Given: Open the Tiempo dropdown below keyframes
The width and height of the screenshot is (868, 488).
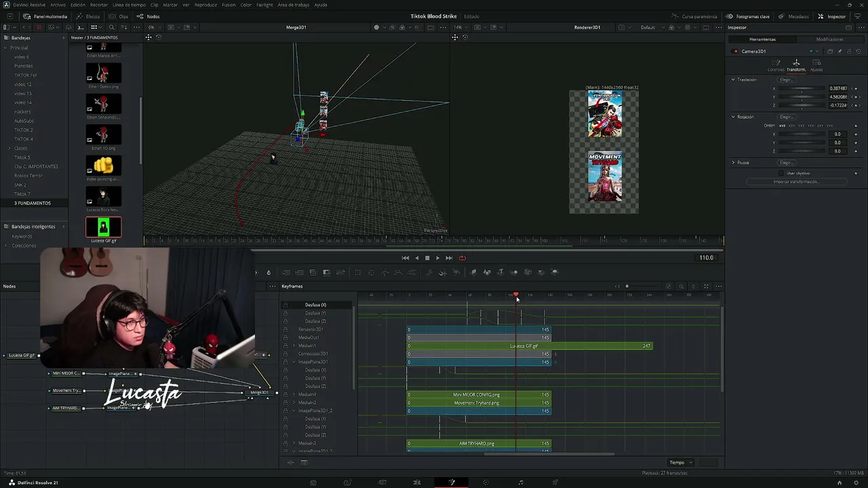Looking at the screenshot, I should pyautogui.click(x=681, y=462).
